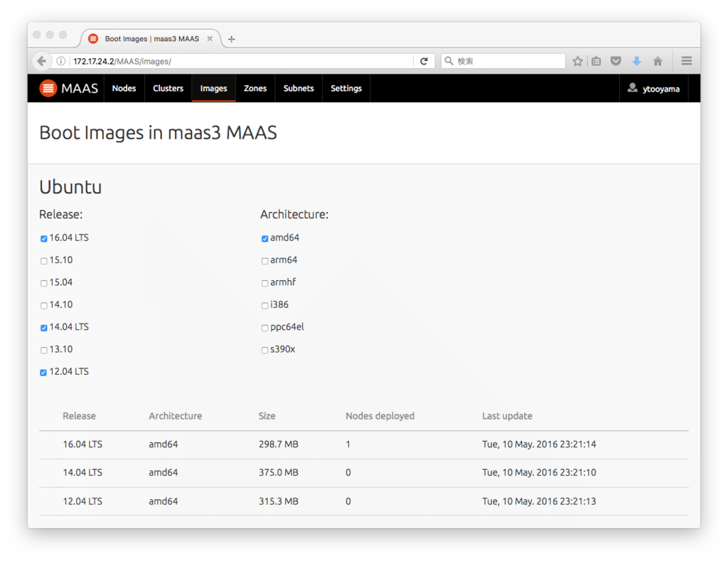Open Firefox hamburger menu
The width and height of the screenshot is (728, 561).
tap(687, 61)
